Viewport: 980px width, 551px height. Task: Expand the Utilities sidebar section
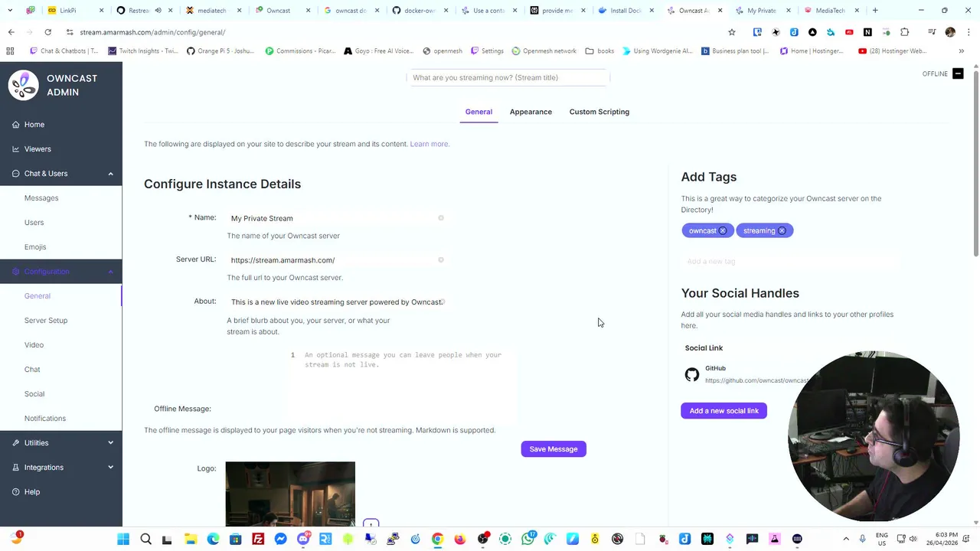click(110, 443)
